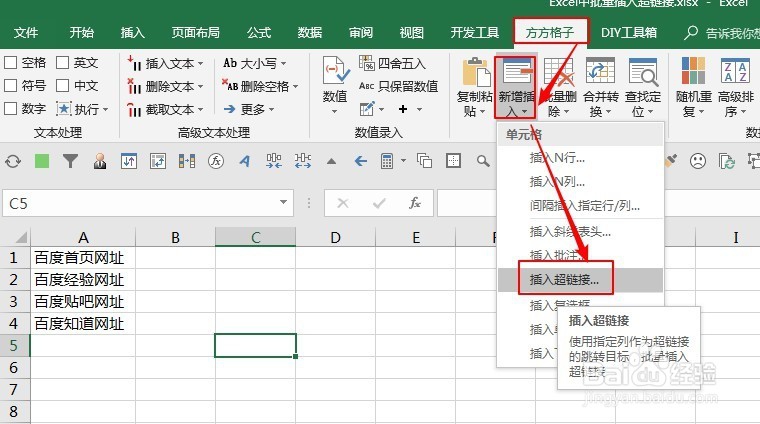Switch to the DIY工具箱 tab
This screenshot has height=424, width=760.
point(629,32)
